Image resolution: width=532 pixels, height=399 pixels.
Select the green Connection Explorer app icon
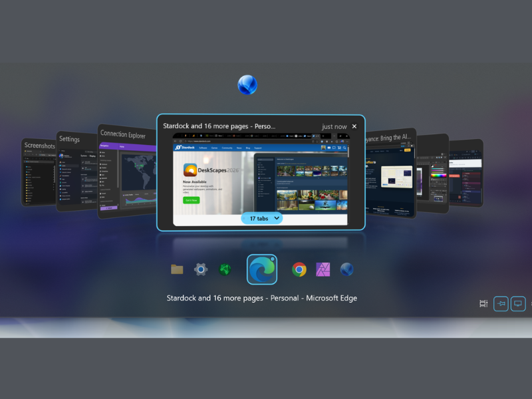pyautogui.click(x=224, y=269)
